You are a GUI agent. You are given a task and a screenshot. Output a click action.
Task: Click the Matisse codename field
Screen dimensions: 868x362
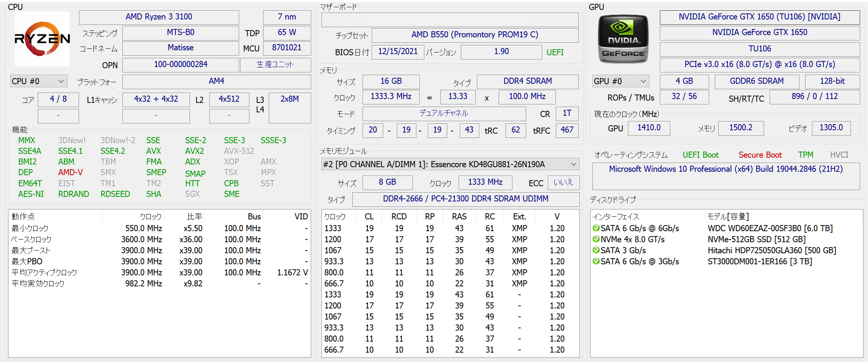click(180, 48)
